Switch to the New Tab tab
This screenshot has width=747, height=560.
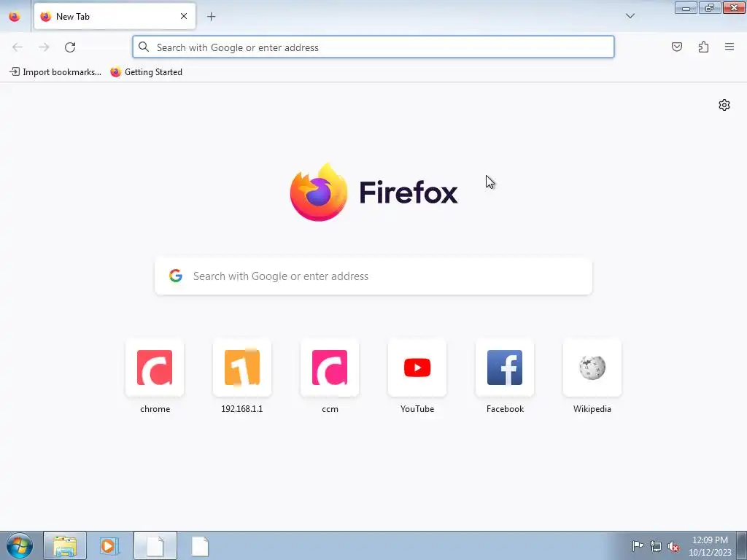click(x=115, y=16)
